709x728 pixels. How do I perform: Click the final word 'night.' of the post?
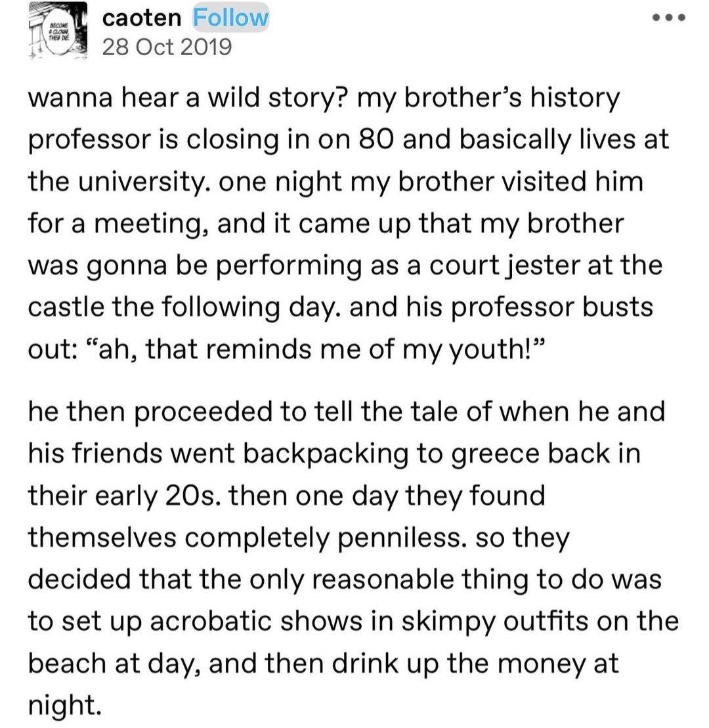[x=64, y=705]
